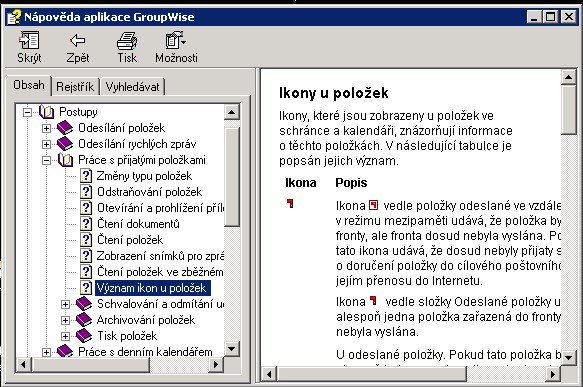Click the topic icon beside Odstraňování položek
583x387 pixels.
(86, 192)
